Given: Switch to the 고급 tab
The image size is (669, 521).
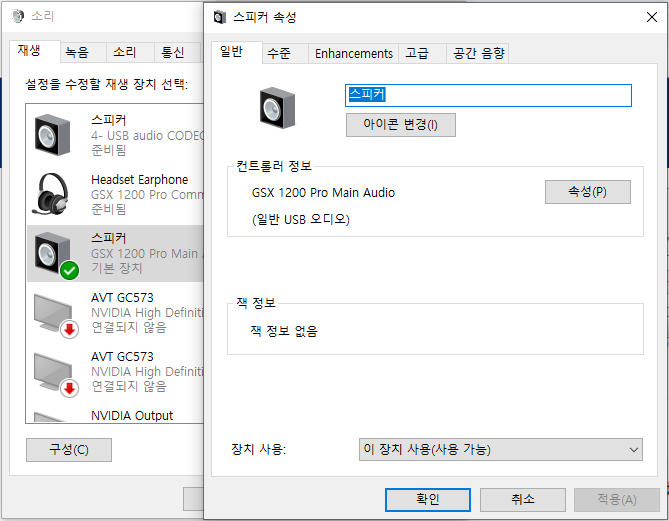Looking at the screenshot, I should coord(422,53).
